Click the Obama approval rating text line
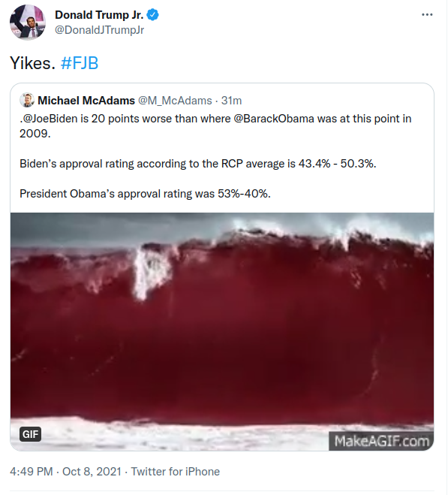Screen dimensions: 448x495 tap(145, 194)
